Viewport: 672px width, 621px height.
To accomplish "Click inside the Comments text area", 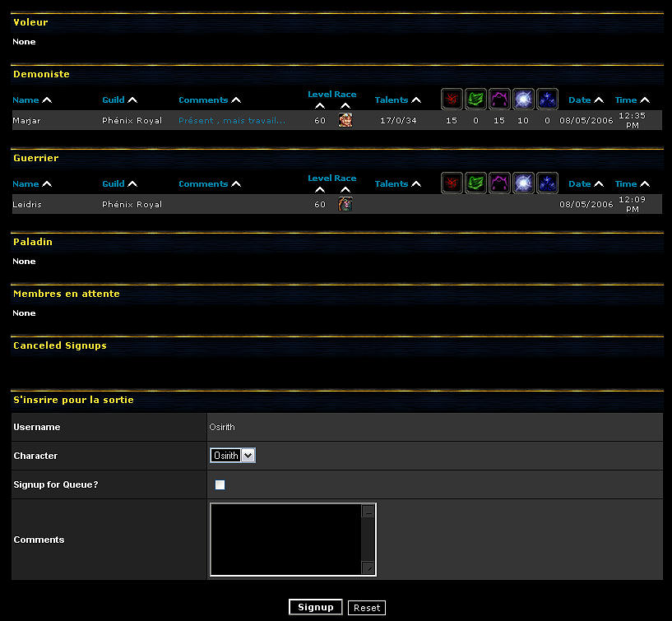I will click(x=285, y=540).
